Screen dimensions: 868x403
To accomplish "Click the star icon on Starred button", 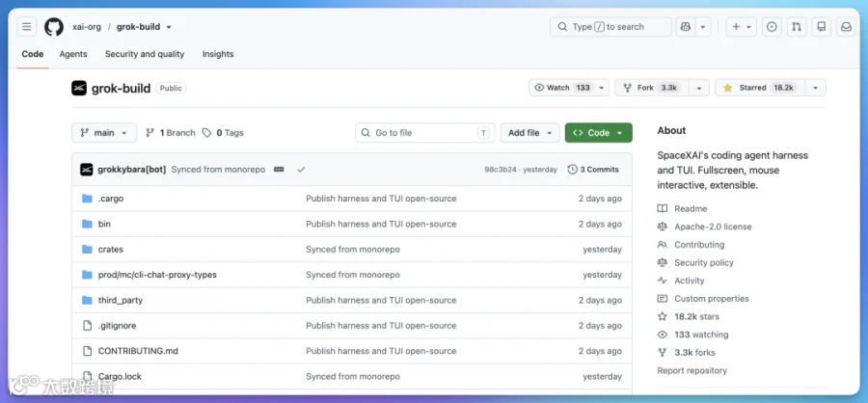I will (727, 88).
